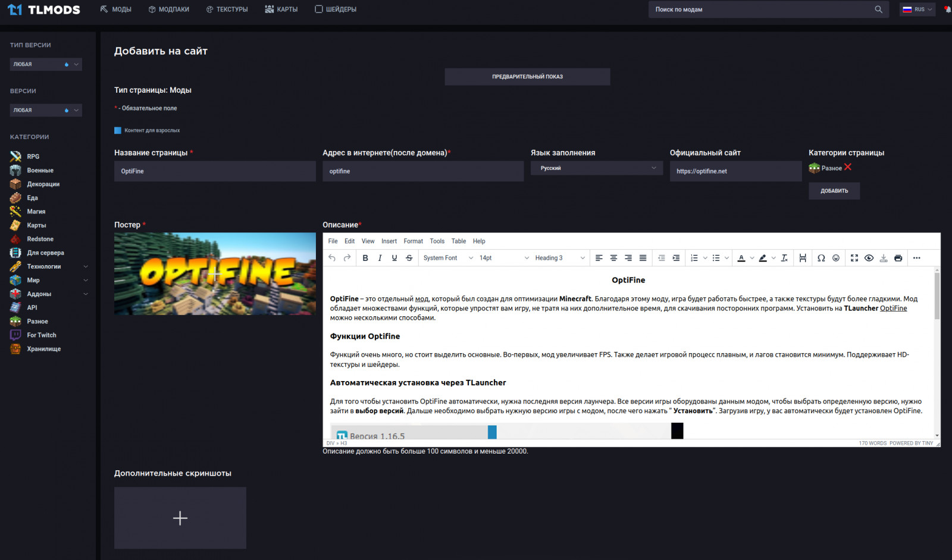952x560 pixels.
Task: Go to the Текстуры section
Action: (227, 10)
